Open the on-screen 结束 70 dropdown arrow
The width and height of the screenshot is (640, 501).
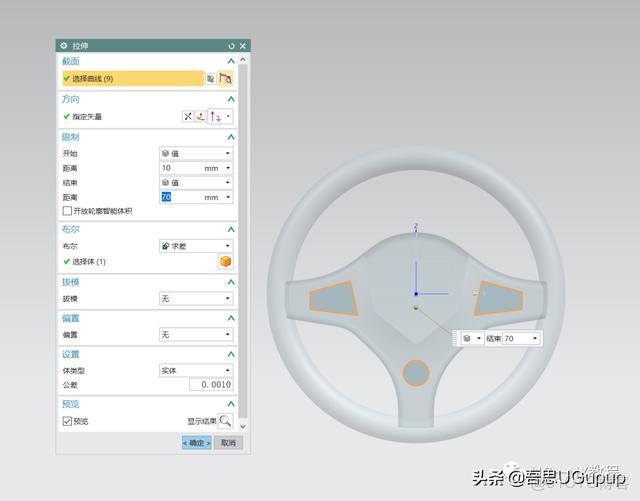535,338
